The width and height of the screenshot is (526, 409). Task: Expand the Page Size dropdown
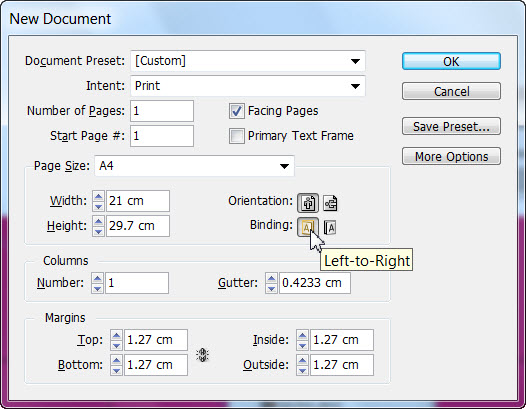[195, 166]
